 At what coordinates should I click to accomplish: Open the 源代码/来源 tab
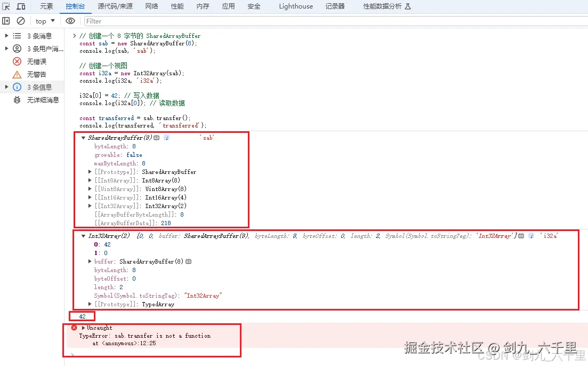click(115, 6)
